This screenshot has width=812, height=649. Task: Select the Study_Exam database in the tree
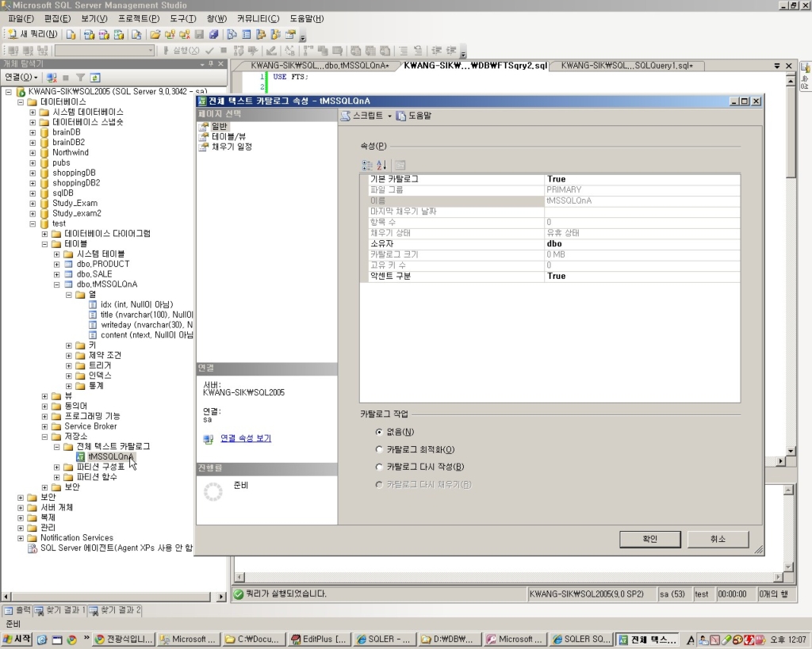[x=75, y=204]
